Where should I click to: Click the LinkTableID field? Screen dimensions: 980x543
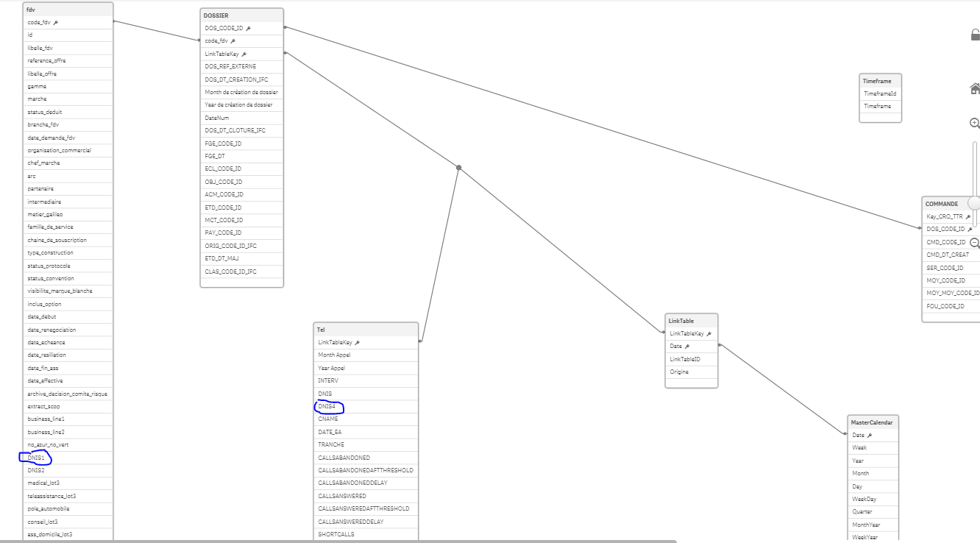[x=692, y=359]
